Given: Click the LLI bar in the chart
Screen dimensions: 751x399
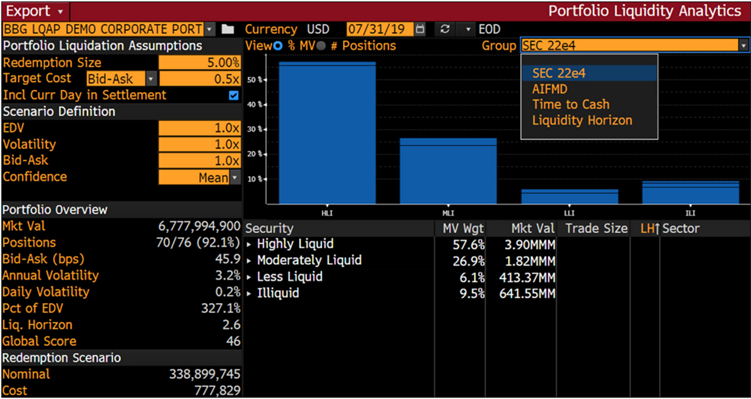Looking at the screenshot, I should (x=569, y=196).
